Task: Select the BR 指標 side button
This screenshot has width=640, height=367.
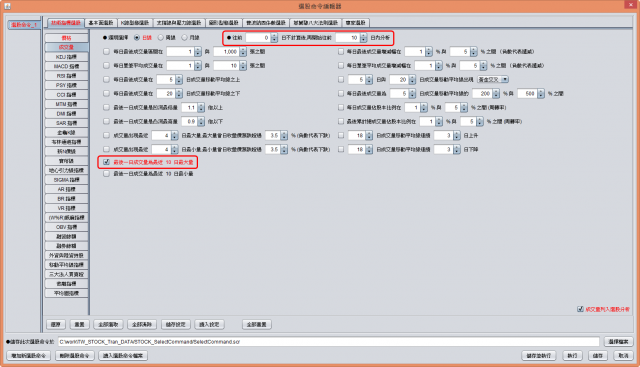Action: [x=66, y=198]
